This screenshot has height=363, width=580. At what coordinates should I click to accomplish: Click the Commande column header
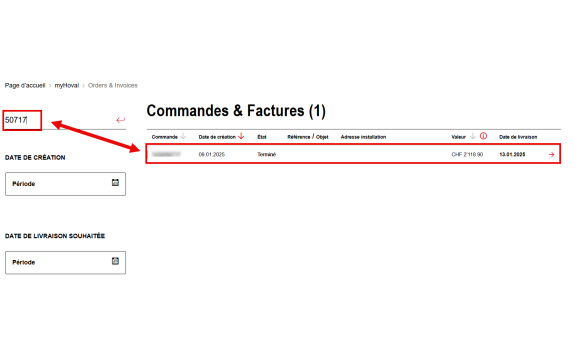click(x=165, y=137)
